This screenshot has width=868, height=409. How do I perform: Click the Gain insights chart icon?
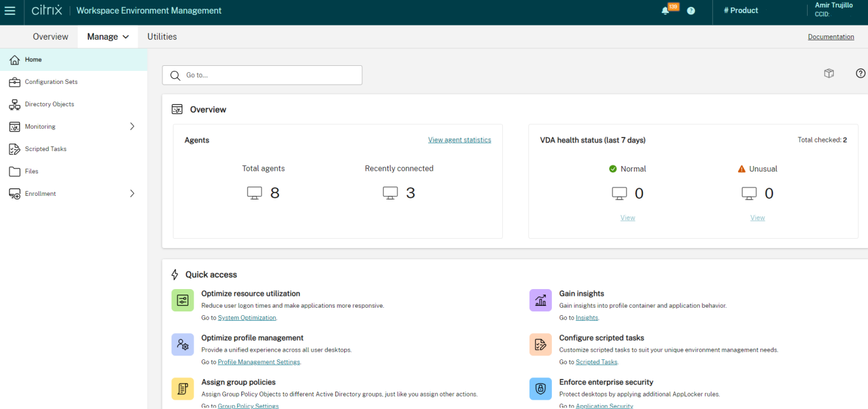[540, 300]
